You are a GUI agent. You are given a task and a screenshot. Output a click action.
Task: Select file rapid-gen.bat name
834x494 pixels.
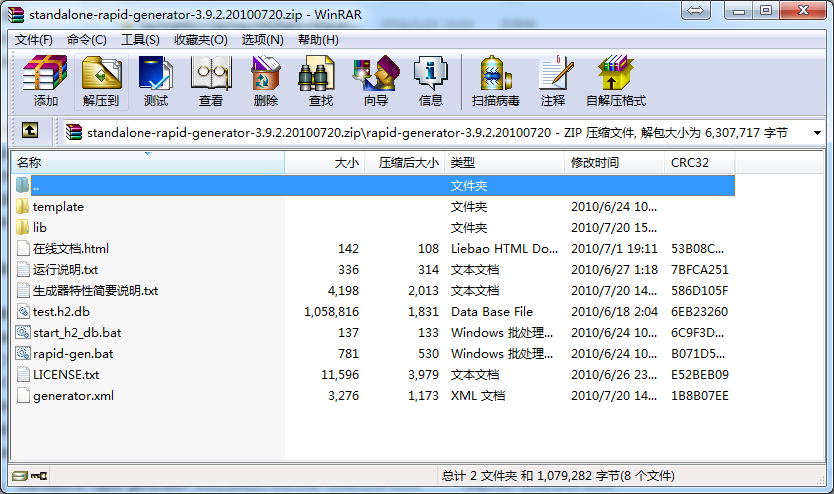coord(73,354)
